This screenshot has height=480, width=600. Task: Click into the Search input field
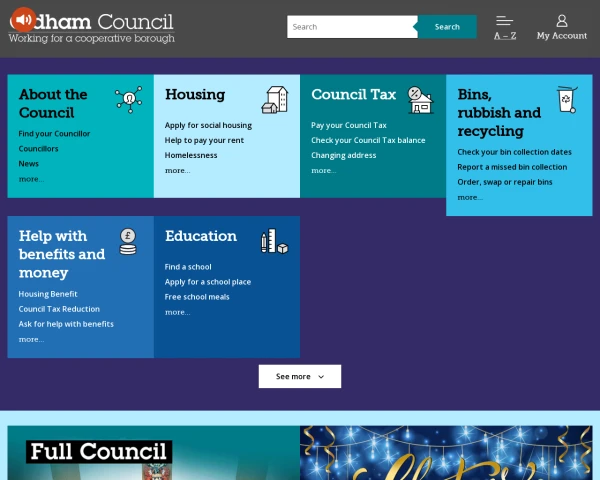352,27
